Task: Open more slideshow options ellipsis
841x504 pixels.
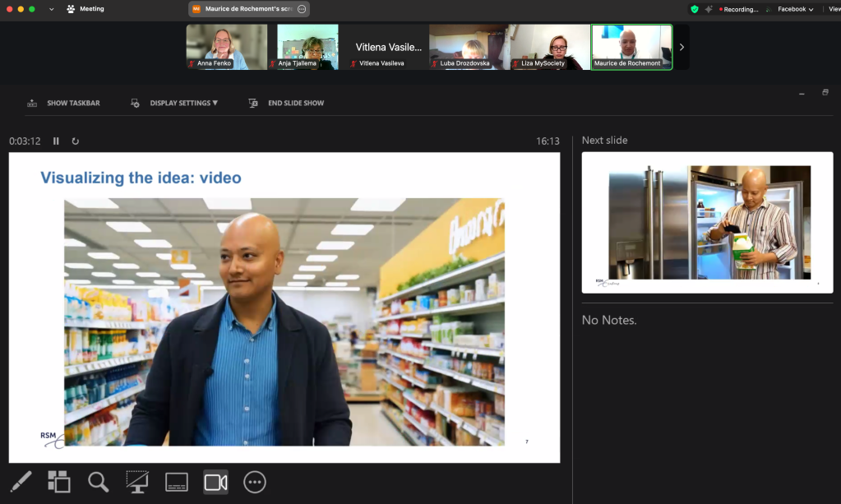Action: pyautogui.click(x=255, y=482)
